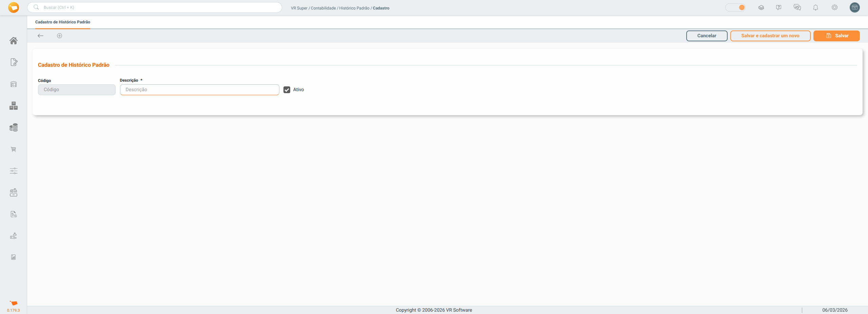Open the shopping cart module in sidebar

click(14, 149)
